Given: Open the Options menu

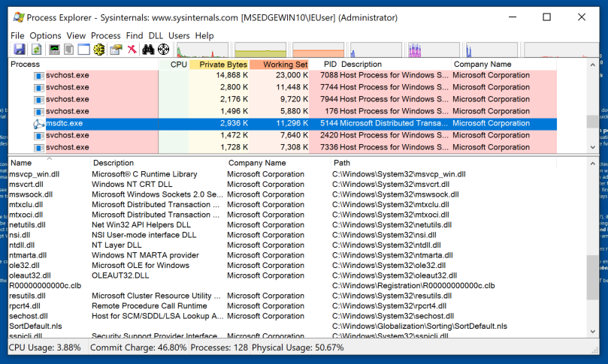Looking at the screenshot, I should pos(45,35).
